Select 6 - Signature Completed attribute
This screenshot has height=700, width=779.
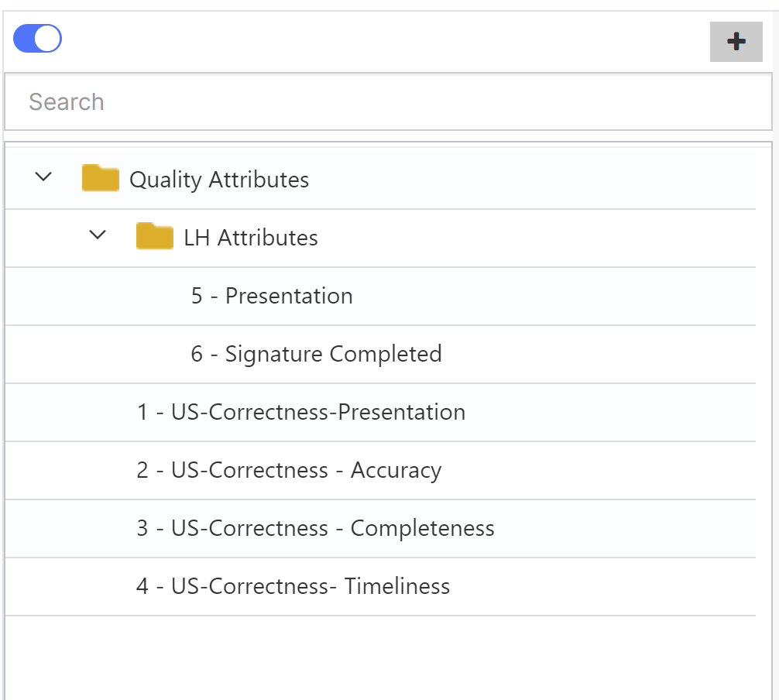pos(316,354)
